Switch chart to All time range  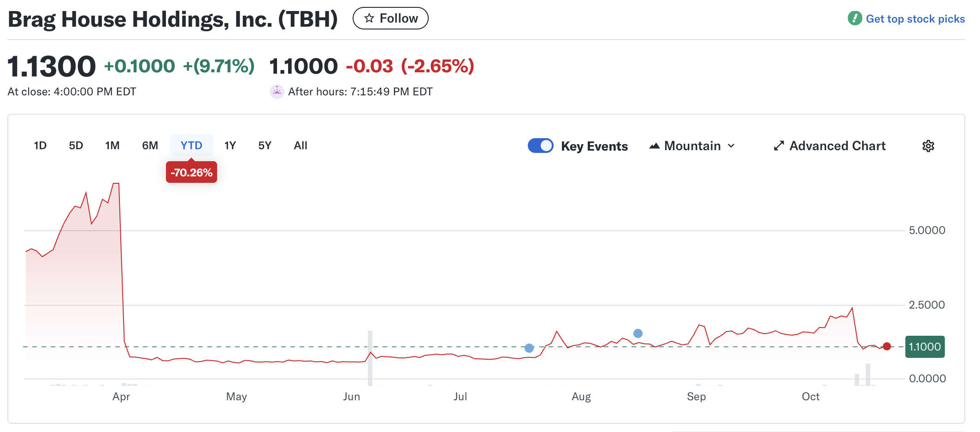(x=301, y=146)
